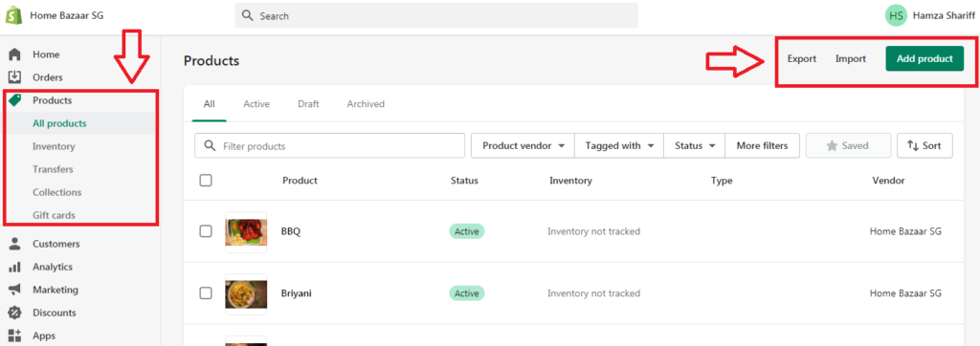Switch to the Draft tab
Viewport: 980px width, 346px height.
[x=308, y=103]
